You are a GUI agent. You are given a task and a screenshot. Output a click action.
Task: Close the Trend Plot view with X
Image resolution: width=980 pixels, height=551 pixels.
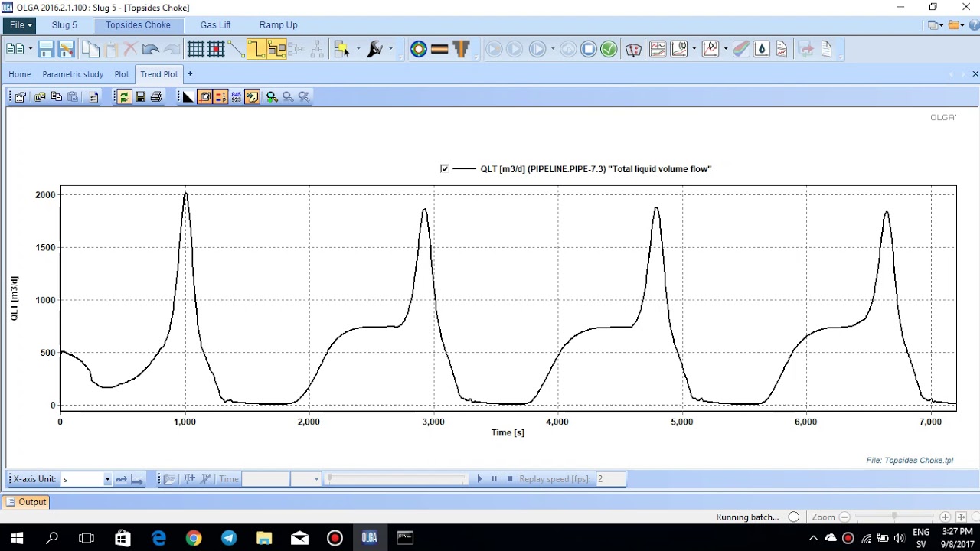point(975,74)
